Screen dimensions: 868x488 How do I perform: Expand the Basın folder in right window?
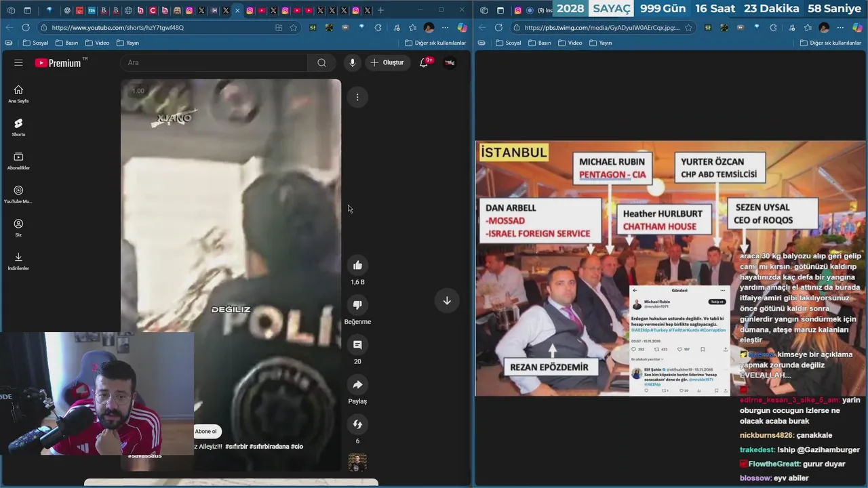540,43
